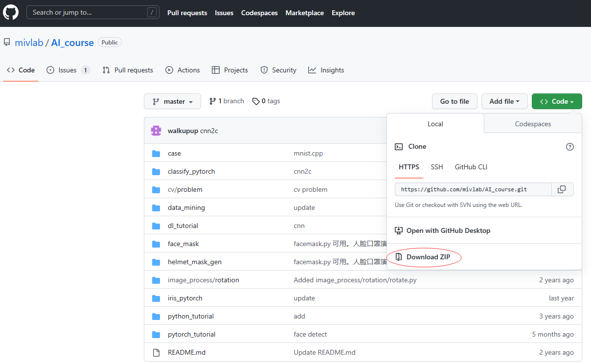Click Added image_process/rotation/rotate.py commit message
This screenshot has height=364, width=591.
355,280
